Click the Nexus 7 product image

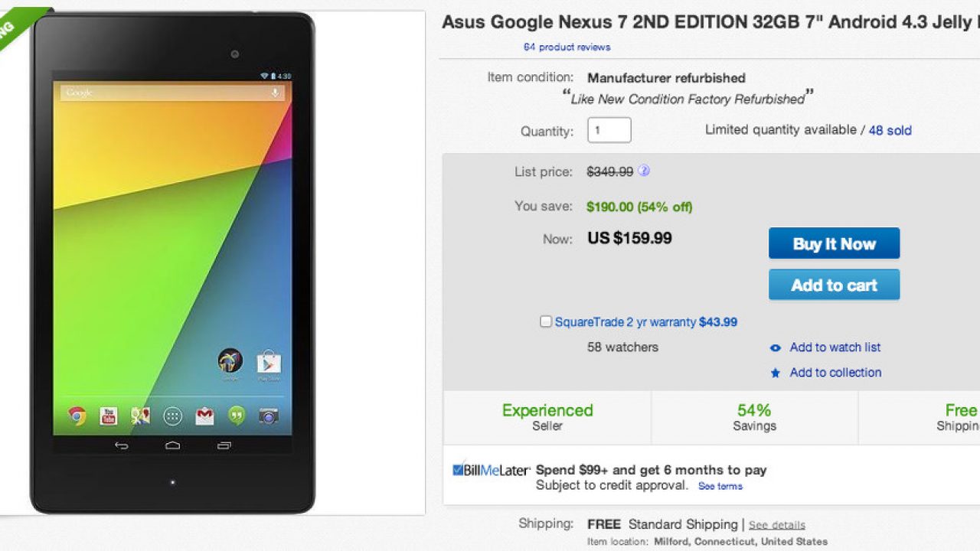pyautogui.click(x=172, y=260)
